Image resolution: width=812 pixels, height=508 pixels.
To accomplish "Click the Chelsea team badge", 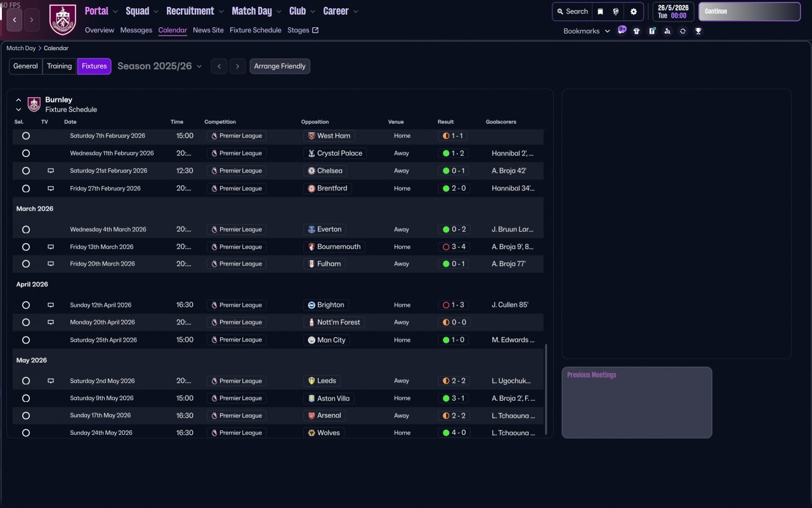I will click(x=311, y=171).
